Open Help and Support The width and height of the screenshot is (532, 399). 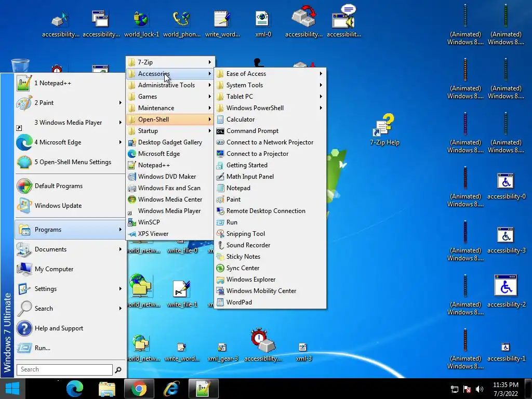coord(70,328)
